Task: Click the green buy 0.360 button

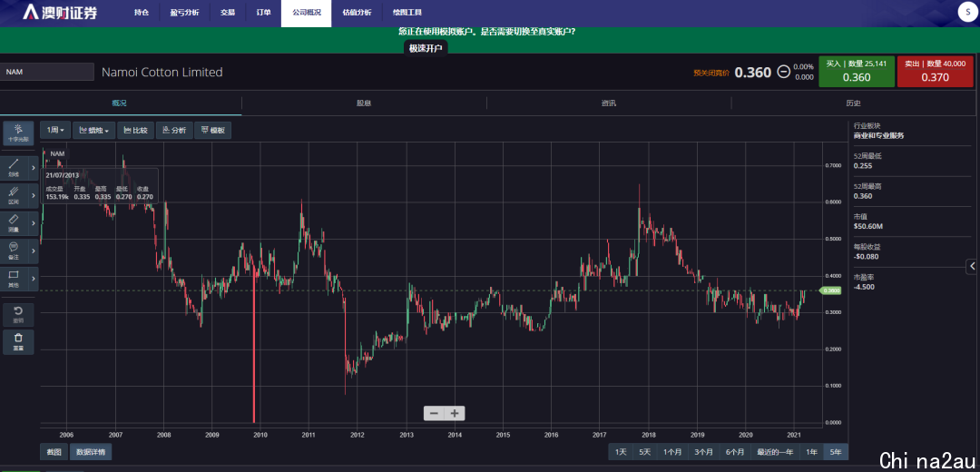Action: pyautogui.click(x=857, y=72)
